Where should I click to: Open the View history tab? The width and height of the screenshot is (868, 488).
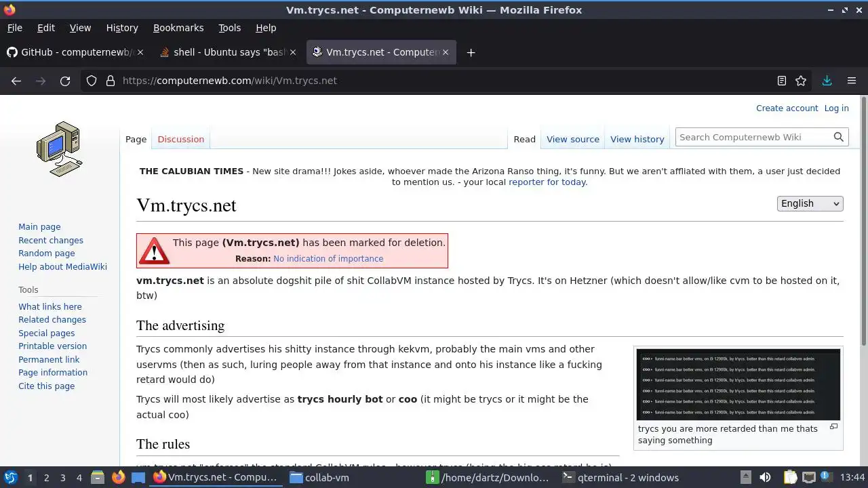[637, 139]
